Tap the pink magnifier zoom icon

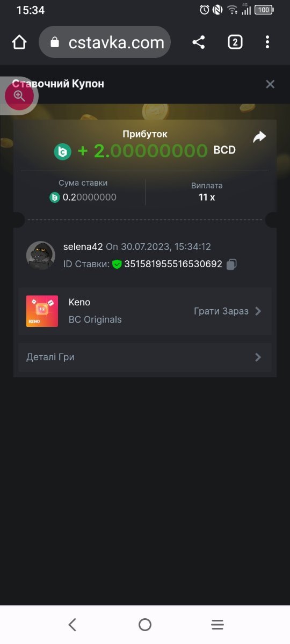pos(19,97)
